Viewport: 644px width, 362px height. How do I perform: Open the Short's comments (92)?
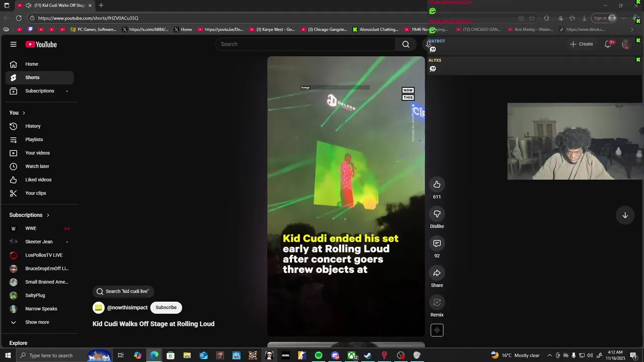point(437,243)
